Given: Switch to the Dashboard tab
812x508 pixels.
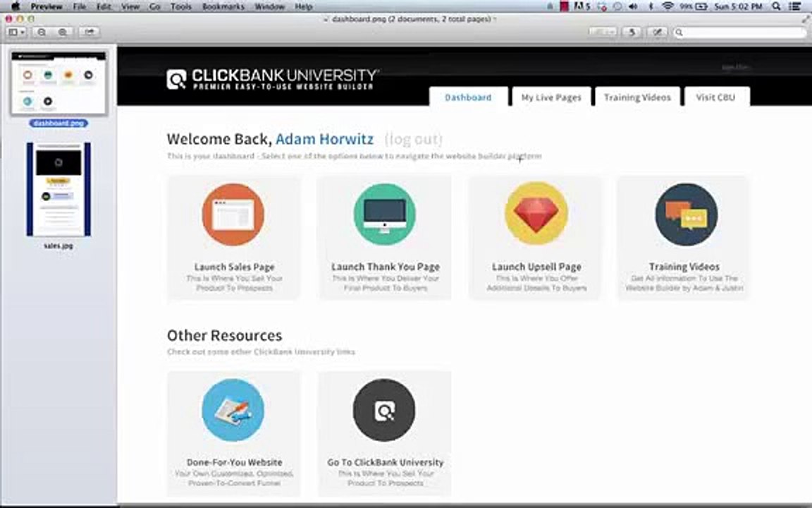Looking at the screenshot, I should [x=468, y=97].
